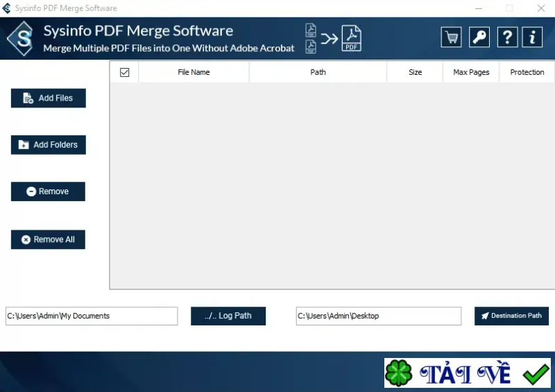Click the Path column header
555x392 pixels.
point(318,72)
